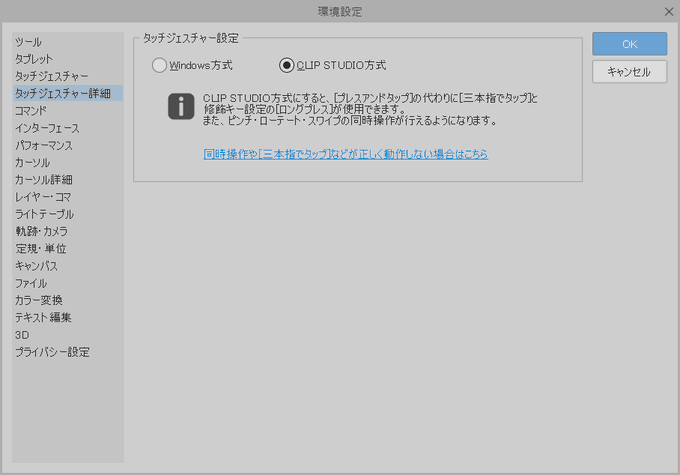Select the カーソル詳細 category
Screen dimensions: 680x475
[68, 180]
